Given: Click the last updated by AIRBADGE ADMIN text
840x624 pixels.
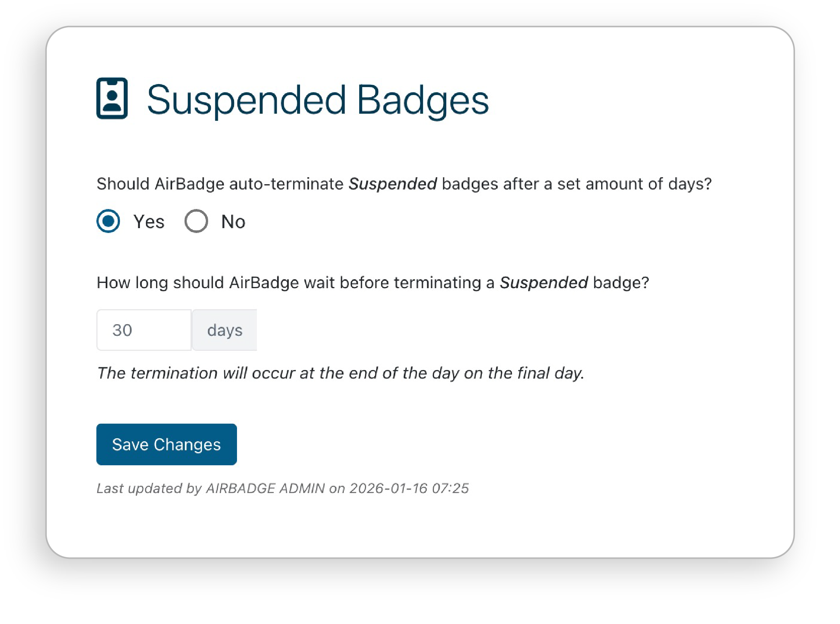Looking at the screenshot, I should point(211,489).
